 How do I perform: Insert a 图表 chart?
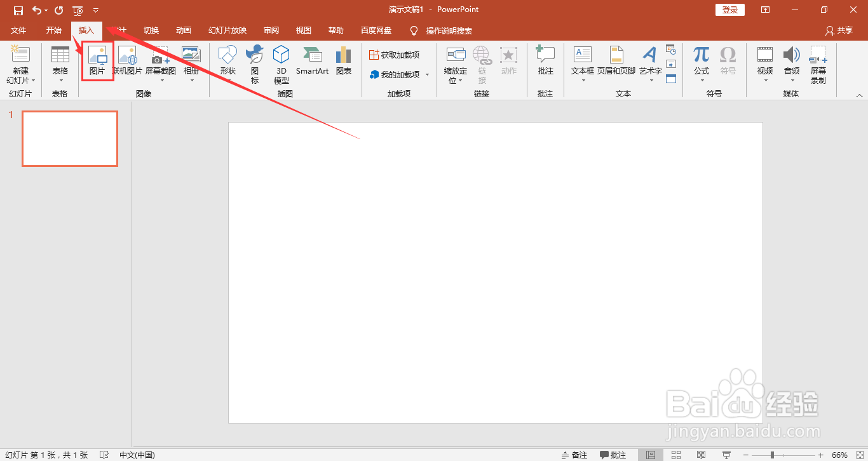pyautogui.click(x=344, y=61)
